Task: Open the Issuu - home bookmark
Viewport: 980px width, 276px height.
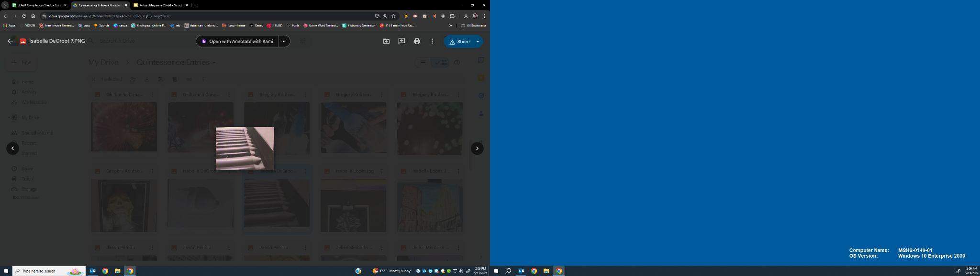Action: point(234,25)
